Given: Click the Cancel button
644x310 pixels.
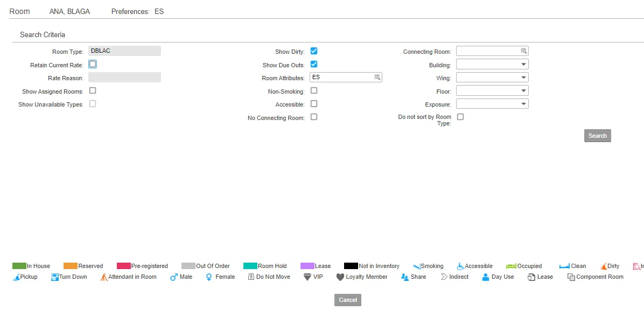Looking at the screenshot, I should pos(348,300).
